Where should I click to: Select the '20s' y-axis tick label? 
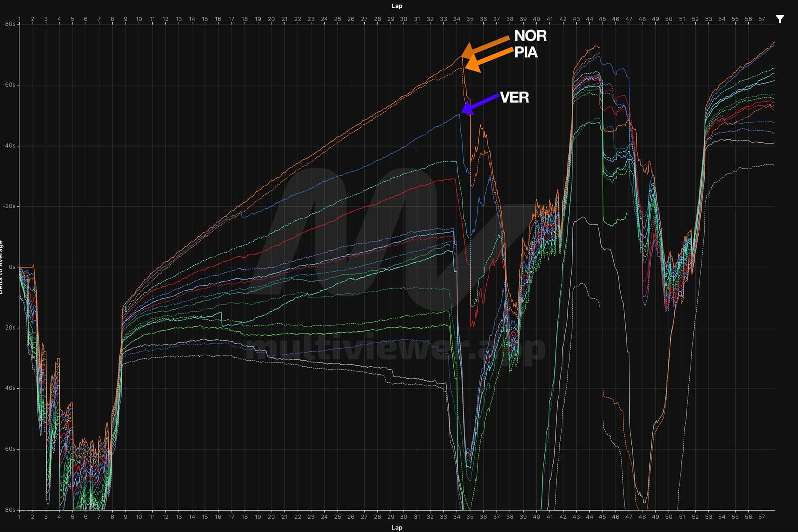pyautogui.click(x=10, y=328)
